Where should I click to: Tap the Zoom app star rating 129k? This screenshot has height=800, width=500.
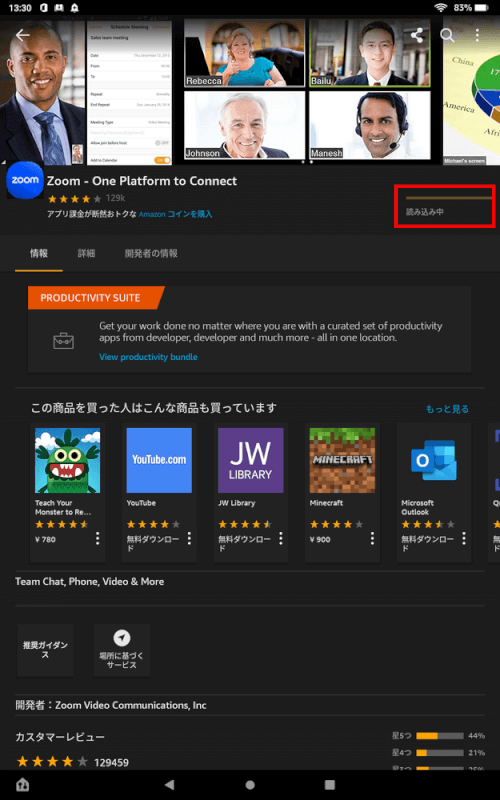tap(86, 198)
